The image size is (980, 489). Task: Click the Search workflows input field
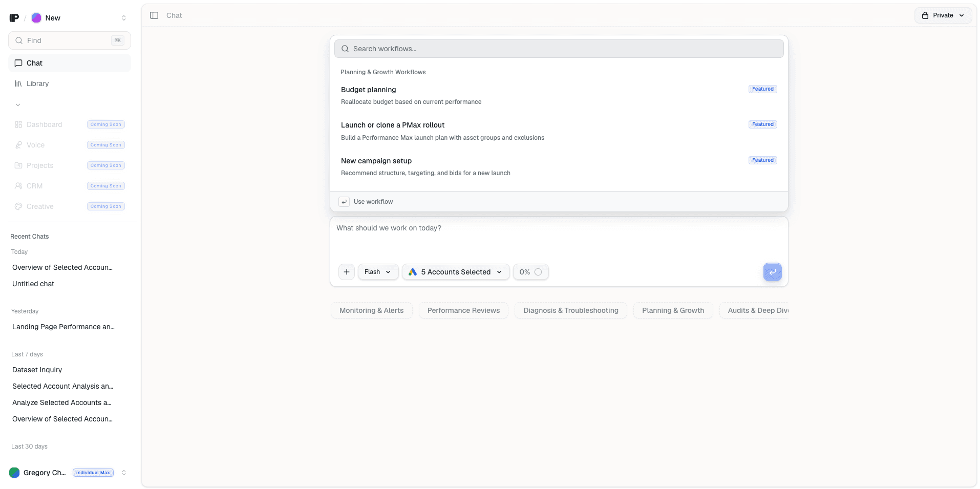coord(559,49)
